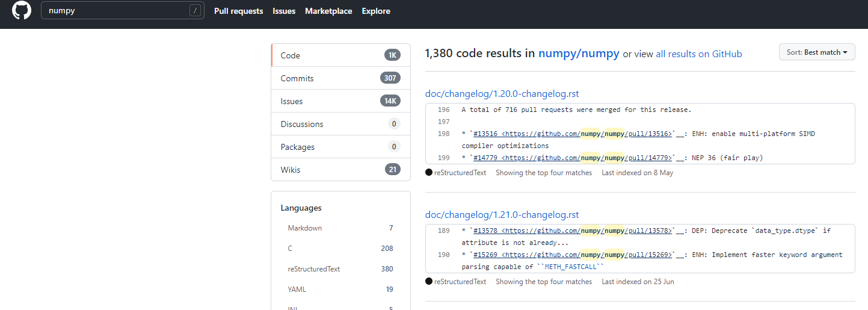Image resolution: width=868 pixels, height=310 pixels.
Task: Click the 208 count beside C
Action: click(387, 249)
